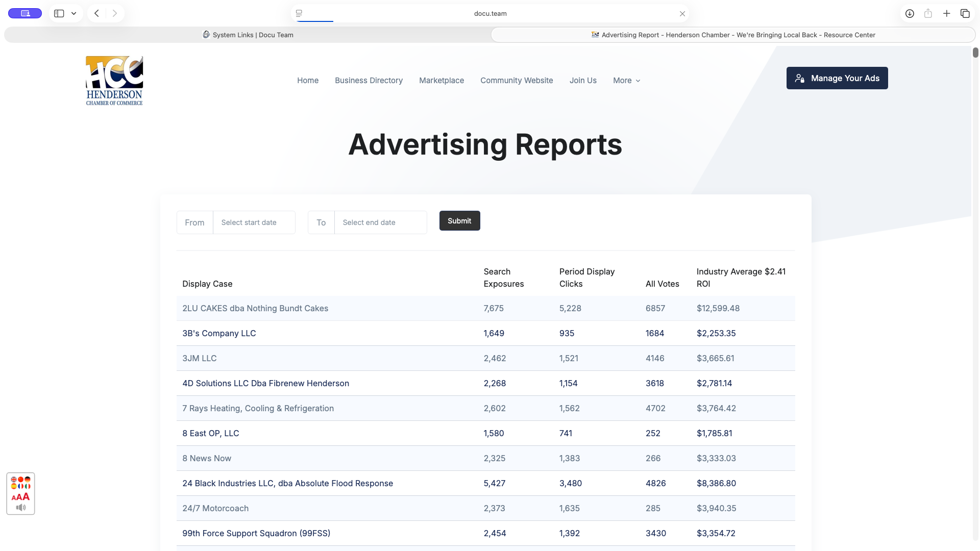Open the Community Website link

click(x=517, y=81)
